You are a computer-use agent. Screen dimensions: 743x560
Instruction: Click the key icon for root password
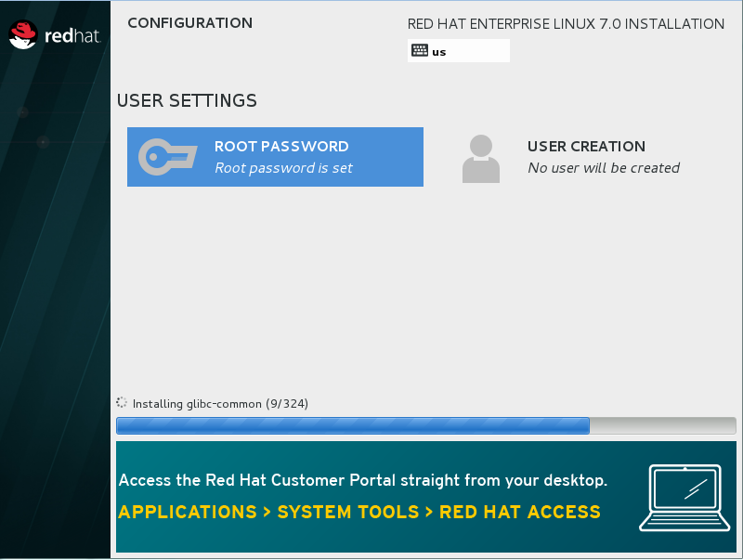pyautogui.click(x=168, y=157)
